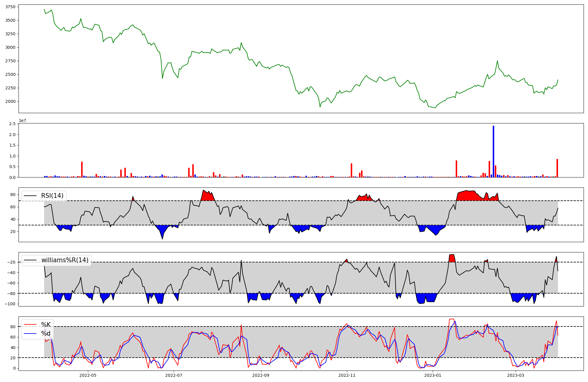Click the 2023-03 x-axis date label

(516, 375)
